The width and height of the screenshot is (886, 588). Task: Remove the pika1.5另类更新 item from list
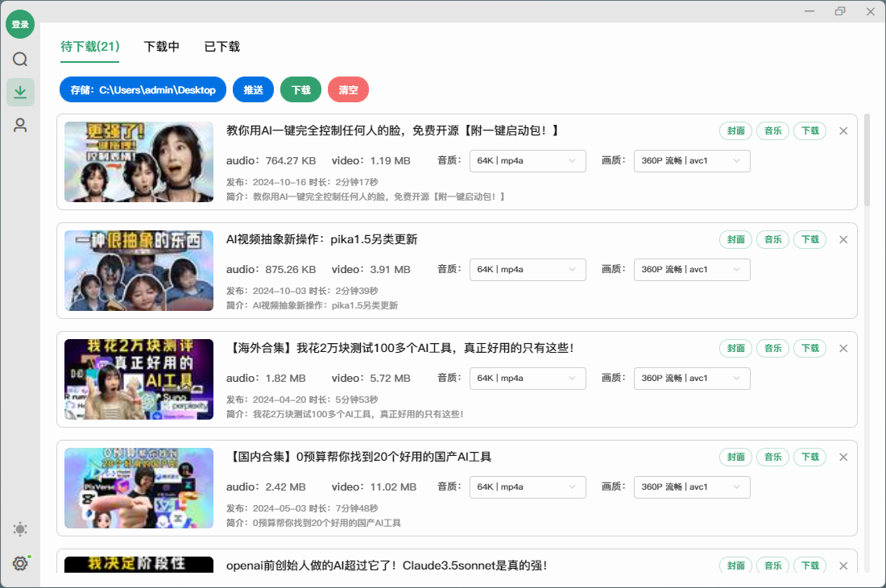click(x=843, y=239)
